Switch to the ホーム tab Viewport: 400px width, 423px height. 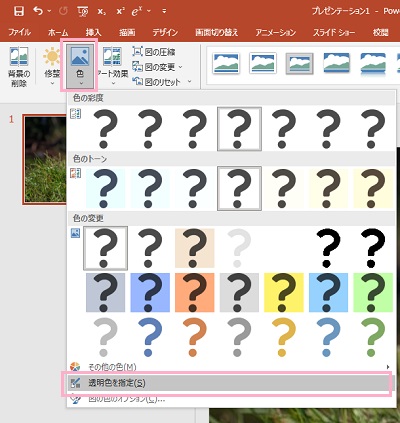coord(58,32)
